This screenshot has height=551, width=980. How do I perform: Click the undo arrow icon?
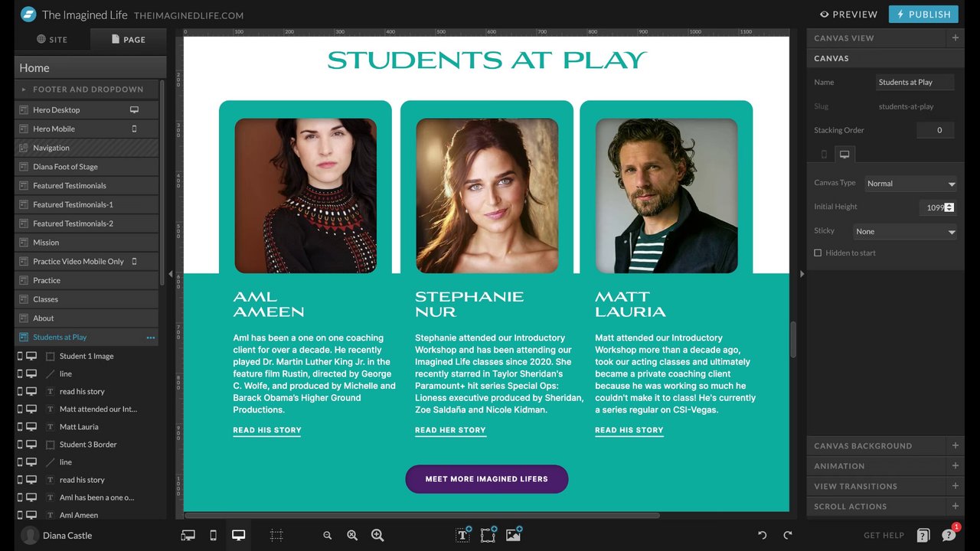tap(763, 535)
